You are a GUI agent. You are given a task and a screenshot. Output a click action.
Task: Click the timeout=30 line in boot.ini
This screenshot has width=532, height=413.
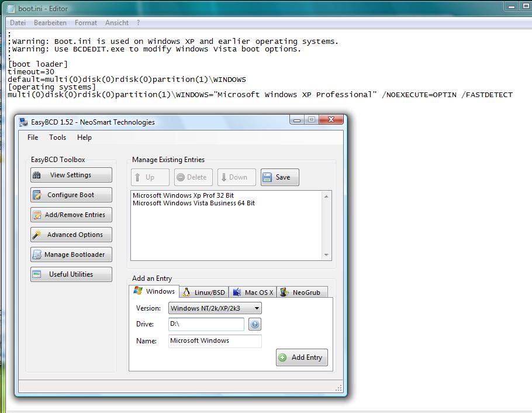tap(31, 72)
